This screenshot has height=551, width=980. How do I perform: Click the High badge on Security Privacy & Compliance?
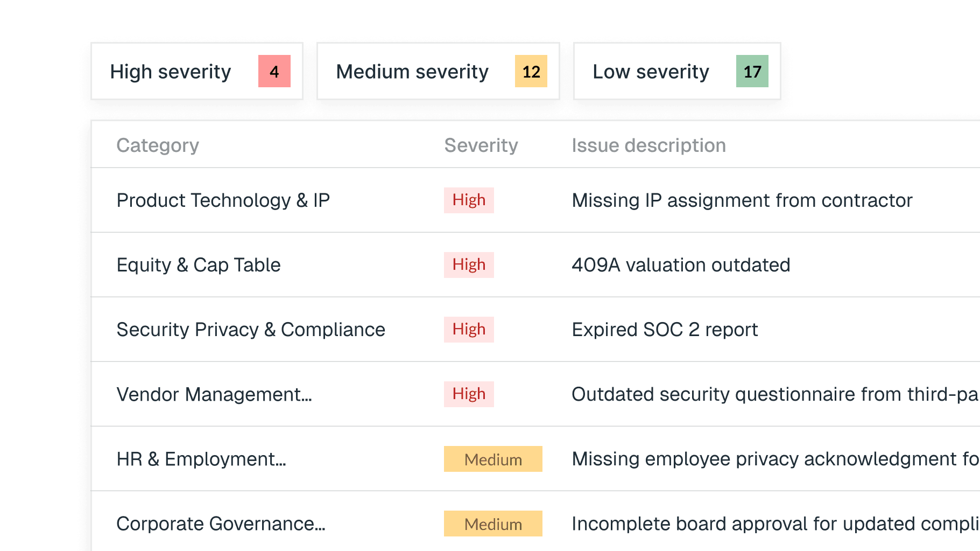468,329
